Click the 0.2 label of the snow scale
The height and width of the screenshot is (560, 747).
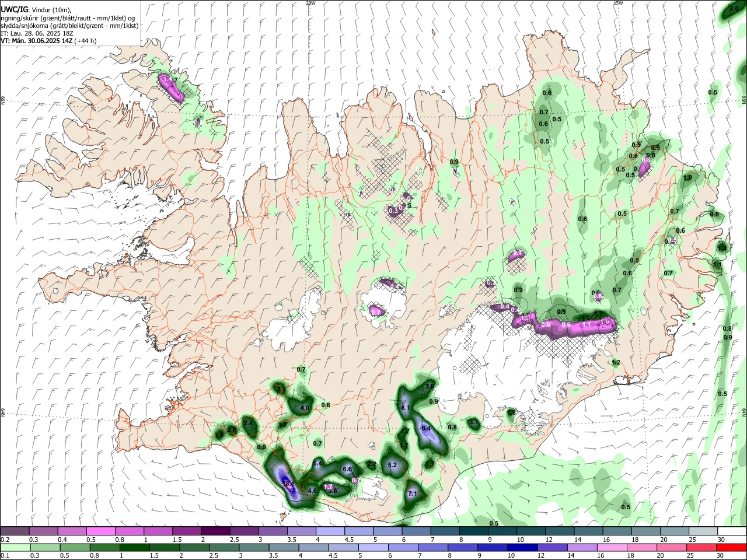[5, 540]
